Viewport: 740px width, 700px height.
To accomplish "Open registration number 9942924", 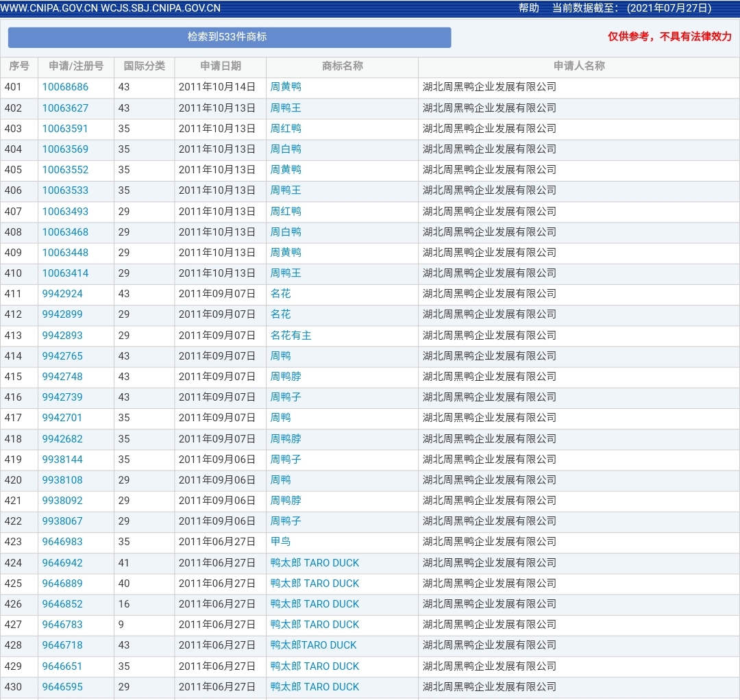I will click(62, 294).
